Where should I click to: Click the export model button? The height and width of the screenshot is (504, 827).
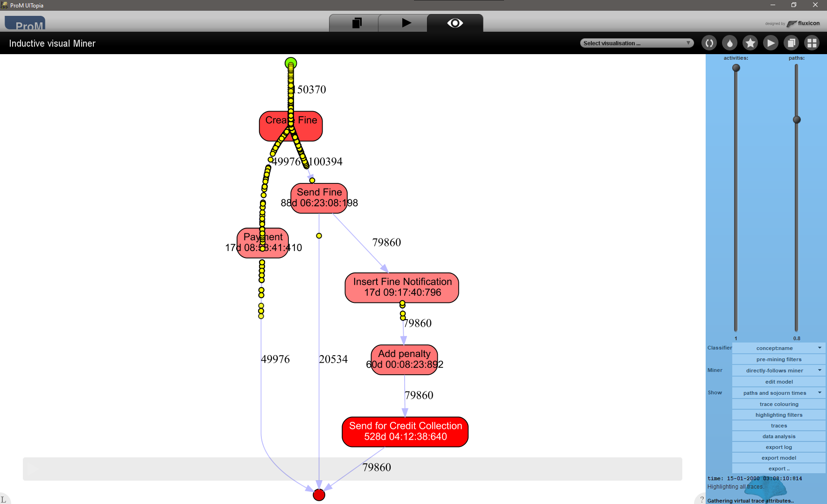(x=778, y=457)
